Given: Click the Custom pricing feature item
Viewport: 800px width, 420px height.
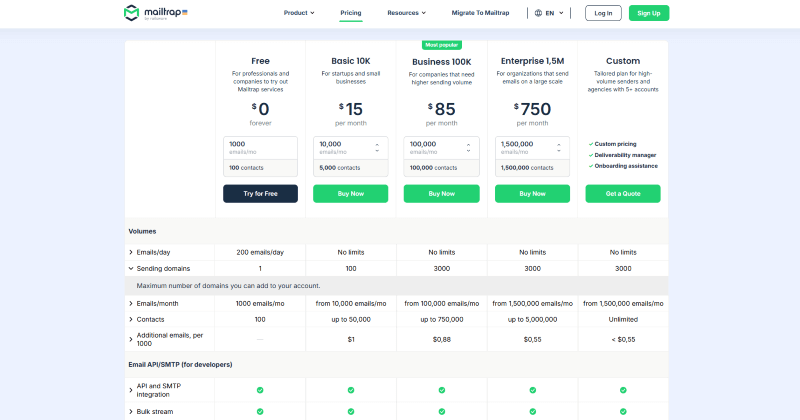Looking at the screenshot, I should 612,144.
